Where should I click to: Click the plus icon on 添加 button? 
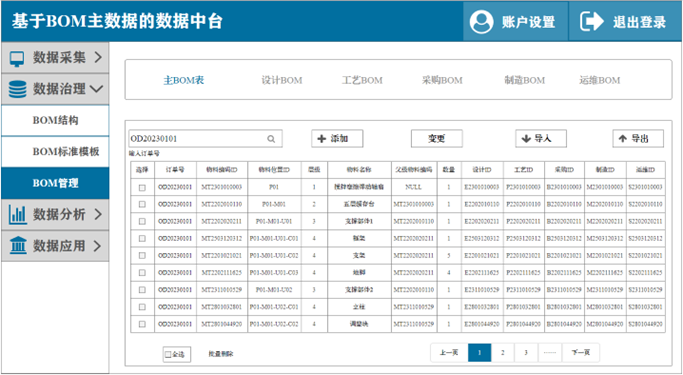pyautogui.click(x=322, y=139)
